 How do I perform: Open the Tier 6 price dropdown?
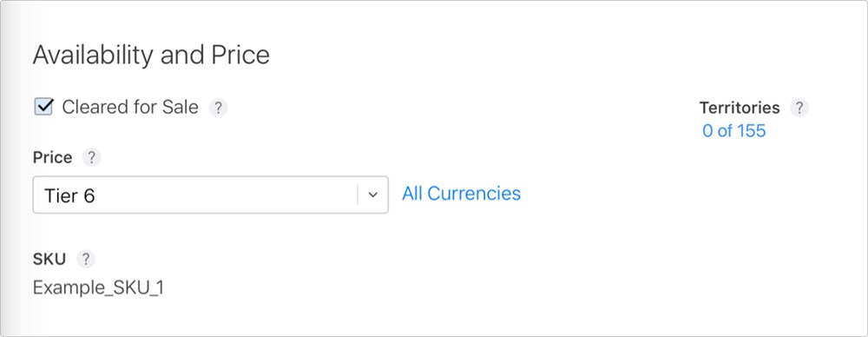coord(210,195)
